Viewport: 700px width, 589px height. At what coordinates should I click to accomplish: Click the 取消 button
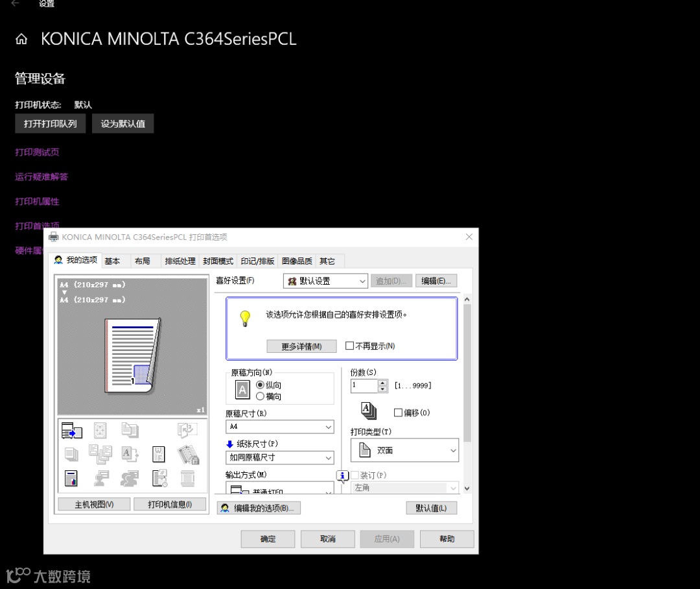(x=328, y=539)
